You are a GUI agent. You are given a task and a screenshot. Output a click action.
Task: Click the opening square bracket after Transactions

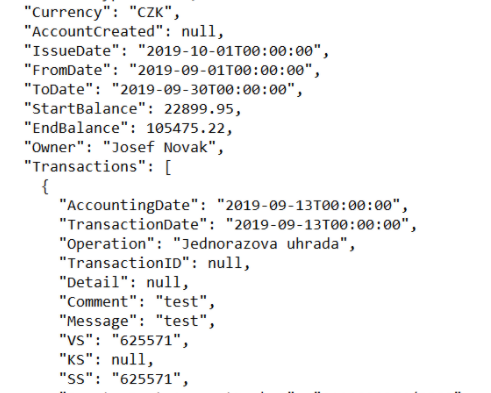(168, 167)
